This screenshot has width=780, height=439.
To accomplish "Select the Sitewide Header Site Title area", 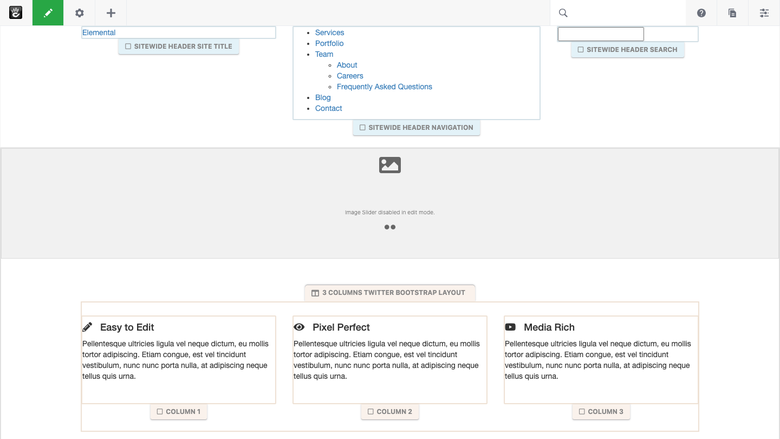I will click(x=179, y=46).
